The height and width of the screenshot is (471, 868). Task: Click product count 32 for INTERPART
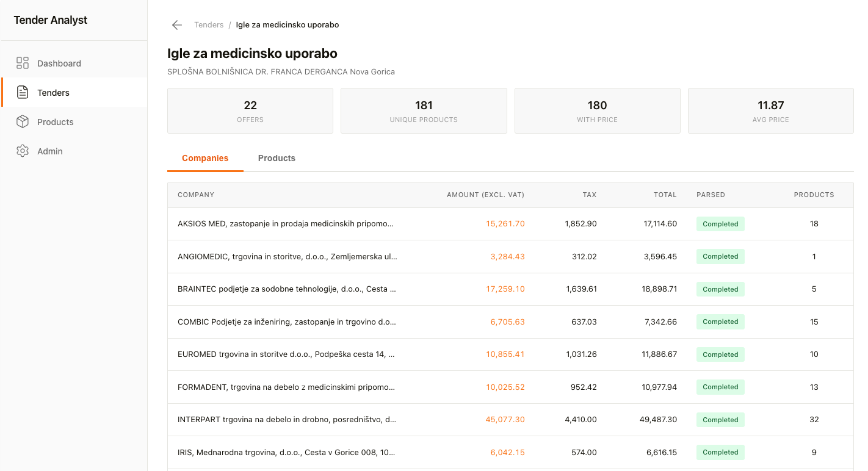coord(814,420)
